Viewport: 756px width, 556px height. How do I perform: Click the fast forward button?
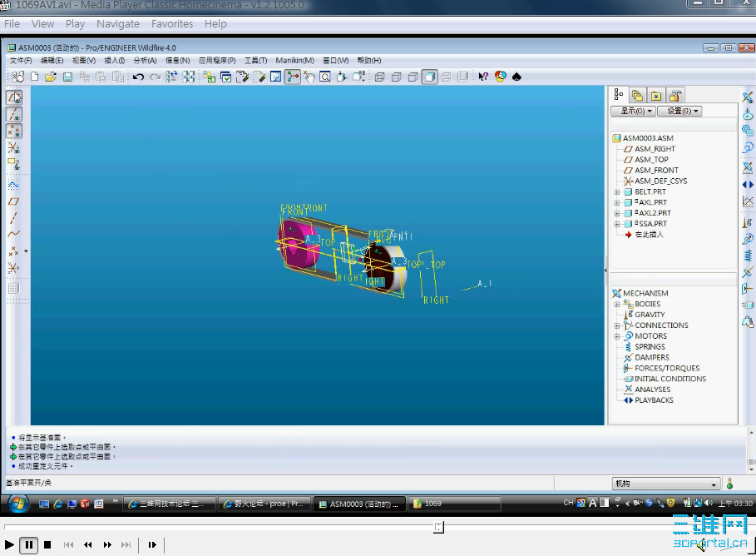click(x=107, y=544)
